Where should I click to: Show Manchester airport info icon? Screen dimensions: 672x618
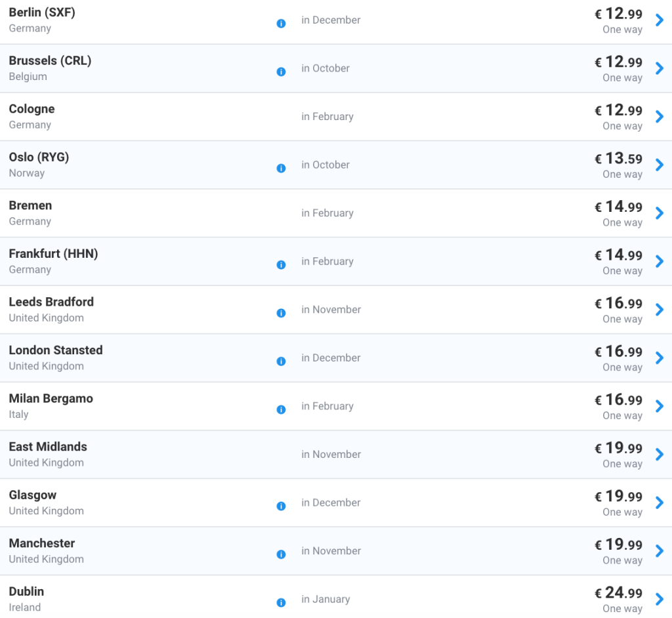tap(281, 554)
